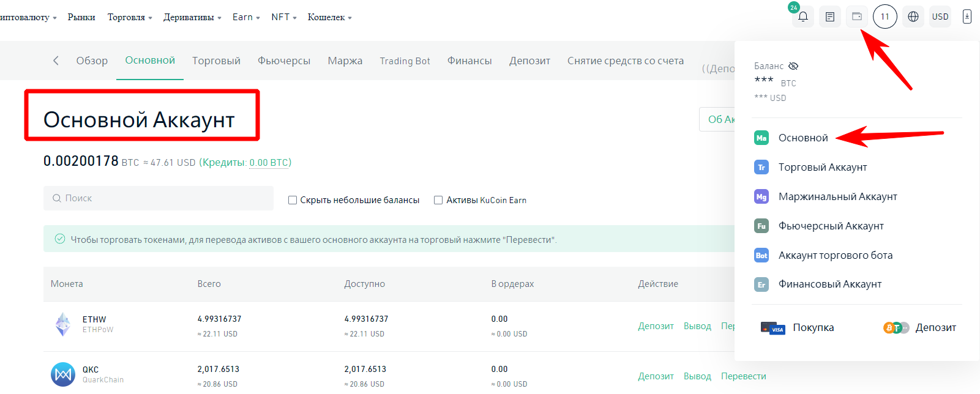
Task: Click the QKC QuarkChain coin icon
Action: (x=63, y=374)
